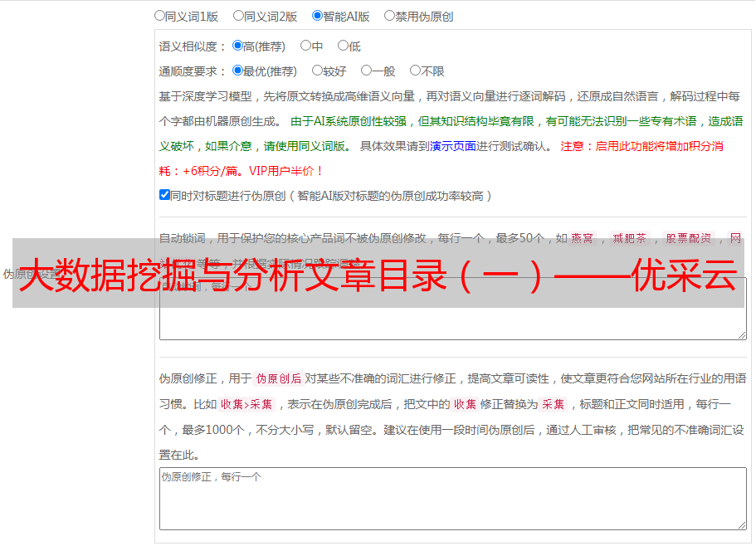
Task: Choose the 智能AI版 radio option
Action: (317, 16)
